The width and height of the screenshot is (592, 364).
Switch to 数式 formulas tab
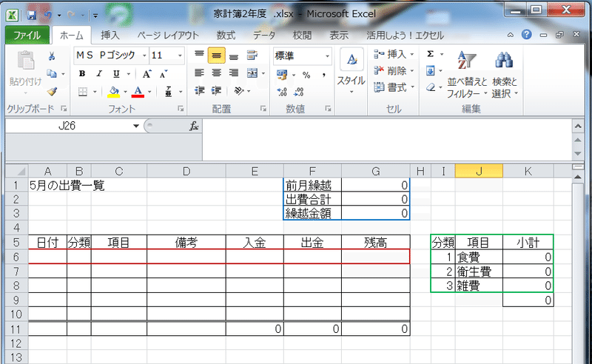pyautogui.click(x=226, y=36)
